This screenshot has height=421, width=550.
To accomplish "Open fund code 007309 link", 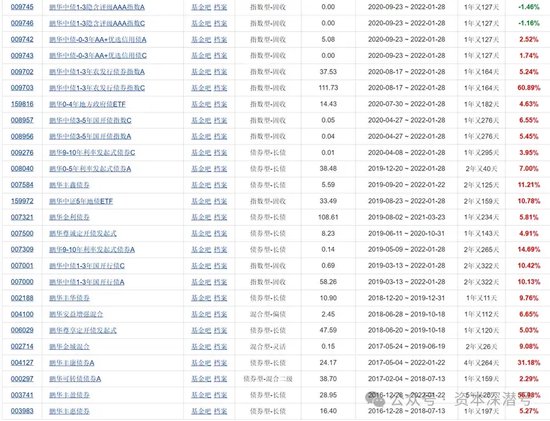I will click(22, 249).
